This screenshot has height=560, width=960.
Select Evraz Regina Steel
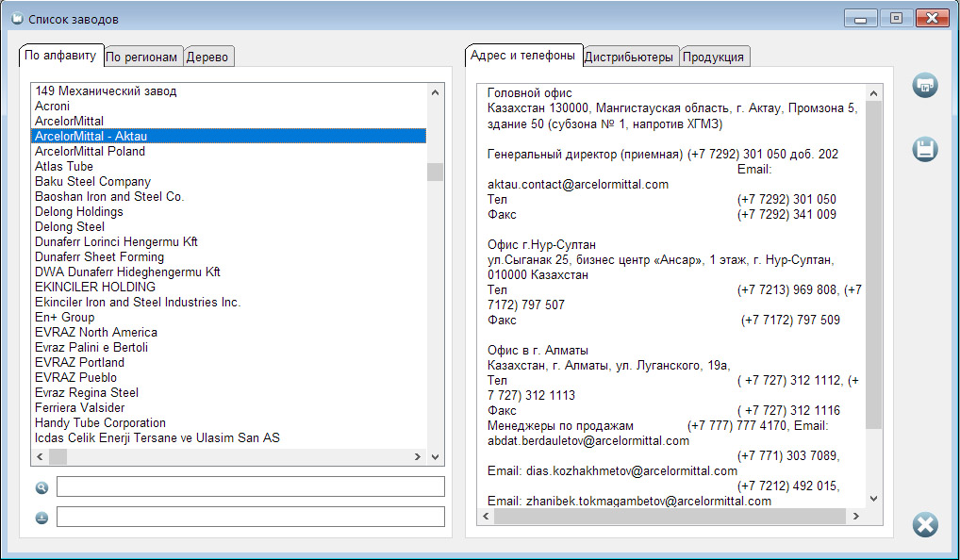tap(228, 393)
